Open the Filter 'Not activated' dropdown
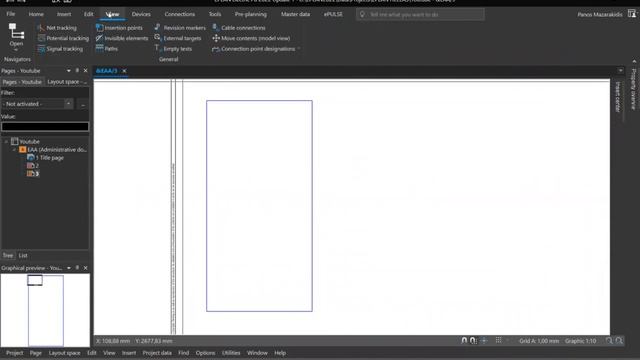The height and width of the screenshot is (360, 640). pos(37,104)
